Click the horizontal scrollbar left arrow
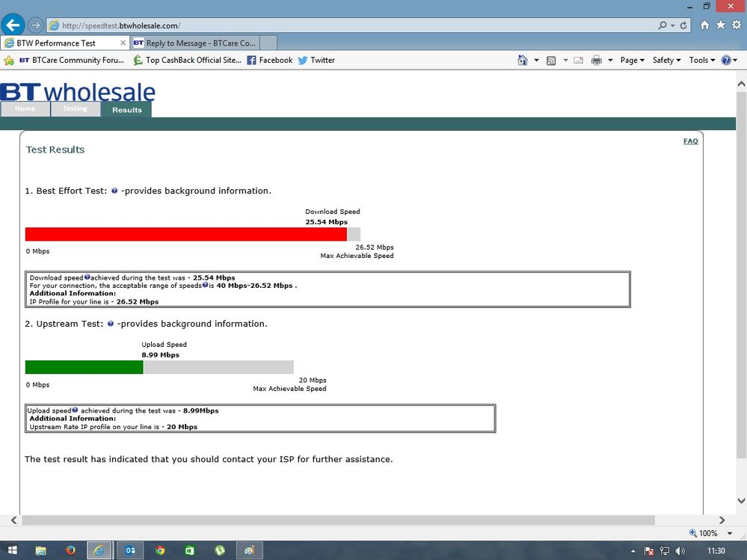747x560 pixels. [13, 520]
